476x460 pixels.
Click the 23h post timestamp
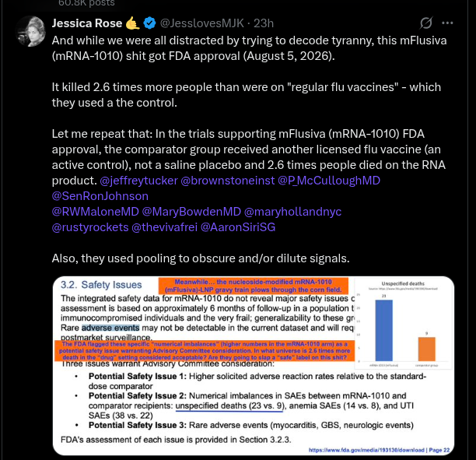click(264, 23)
